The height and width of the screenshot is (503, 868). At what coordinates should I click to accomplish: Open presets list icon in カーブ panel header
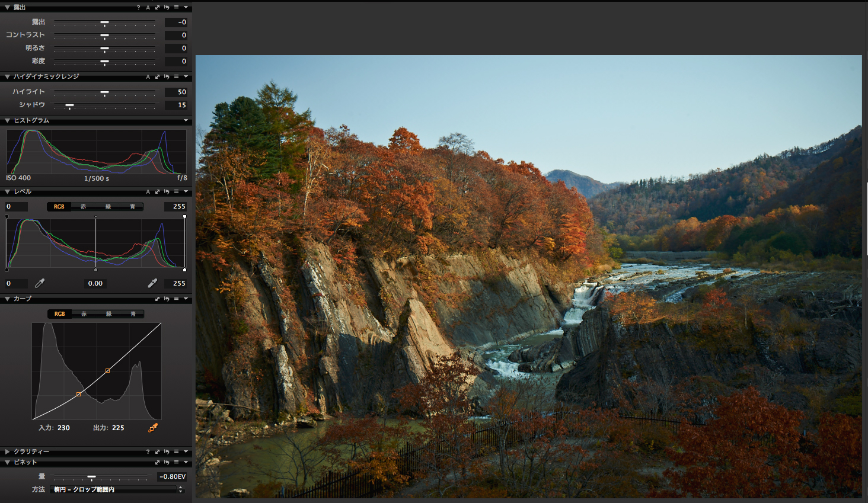click(x=176, y=299)
